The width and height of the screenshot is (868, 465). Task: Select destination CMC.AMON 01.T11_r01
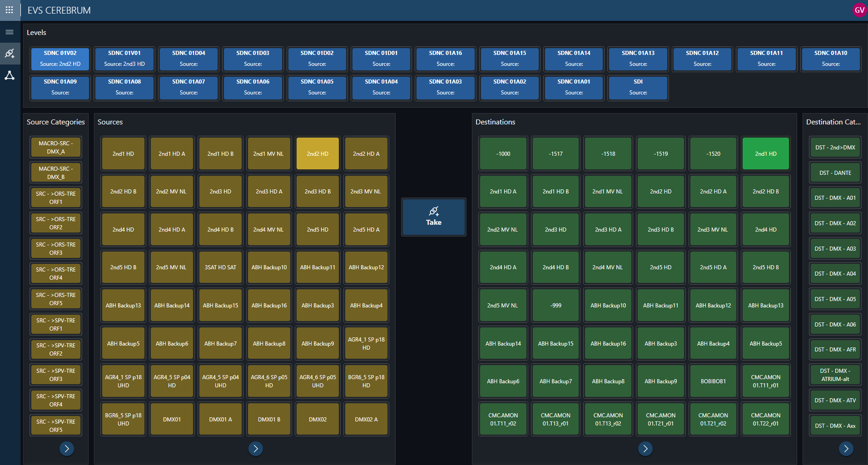click(x=766, y=381)
